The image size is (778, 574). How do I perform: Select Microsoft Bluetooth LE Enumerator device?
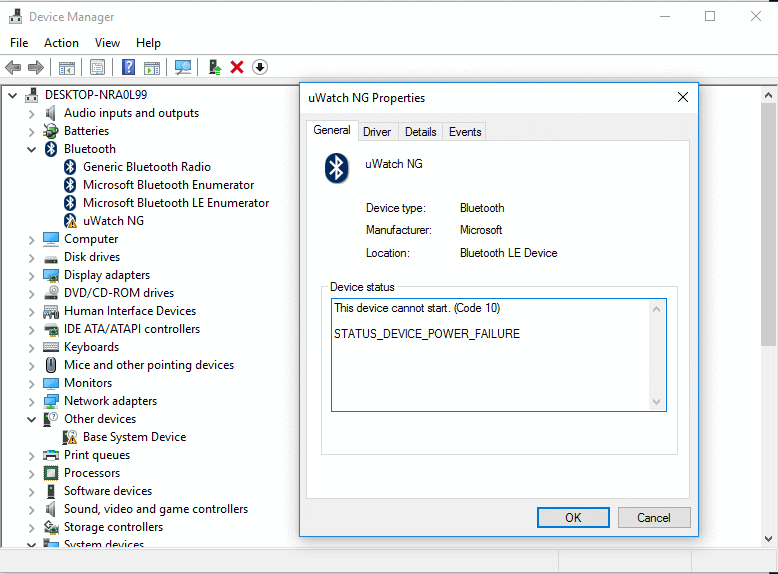[x=176, y=203]
